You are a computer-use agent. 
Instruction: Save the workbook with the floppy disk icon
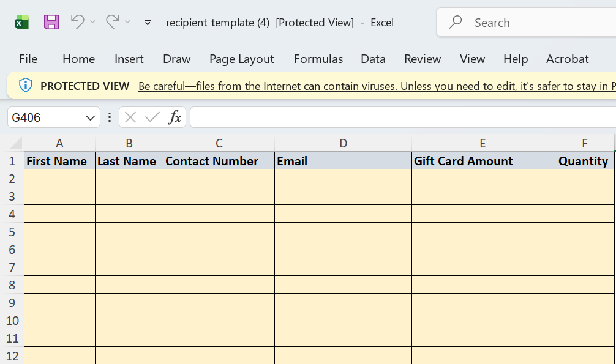(51, 22)
